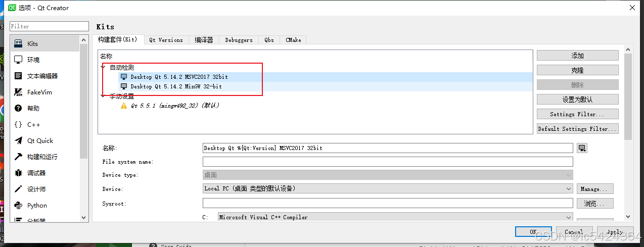
Task: Open the disabled Device type combo box
Action: click(x=388, y=175)
